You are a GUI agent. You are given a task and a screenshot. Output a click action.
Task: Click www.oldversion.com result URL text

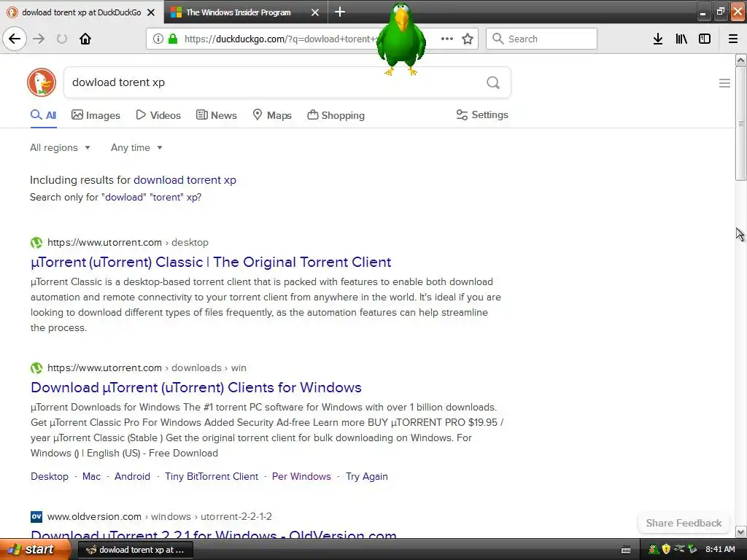pos(94,517)
